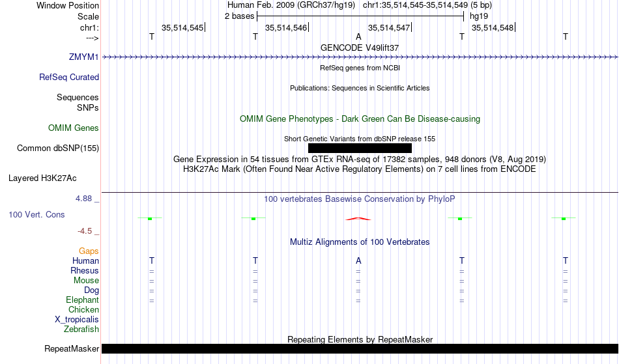The image size is (619, 364).
Task: Click the 2 bases scale bar label
Action: point(240,16)
